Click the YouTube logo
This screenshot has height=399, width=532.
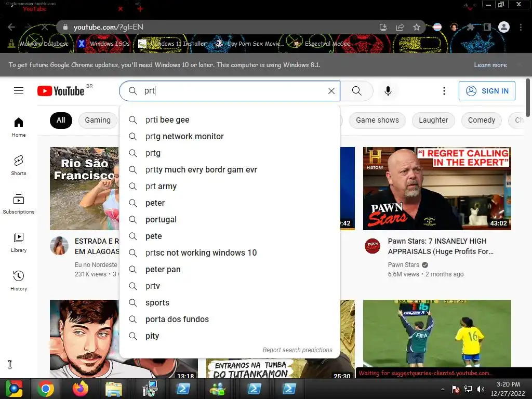click(x=61, y=91)
